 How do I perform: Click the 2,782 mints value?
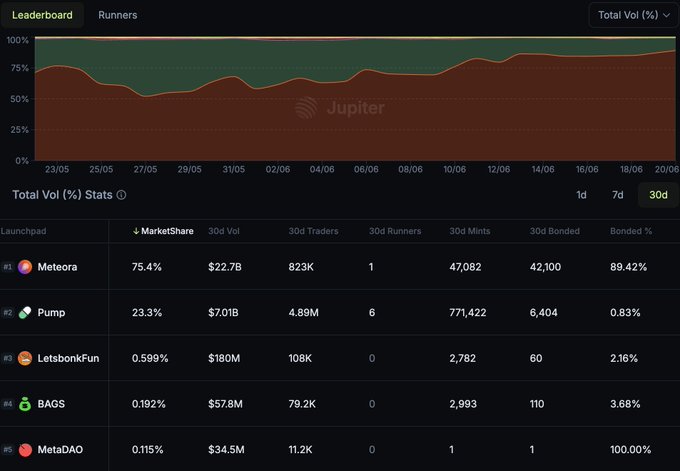pyautogui.click(x=463, y=358)
